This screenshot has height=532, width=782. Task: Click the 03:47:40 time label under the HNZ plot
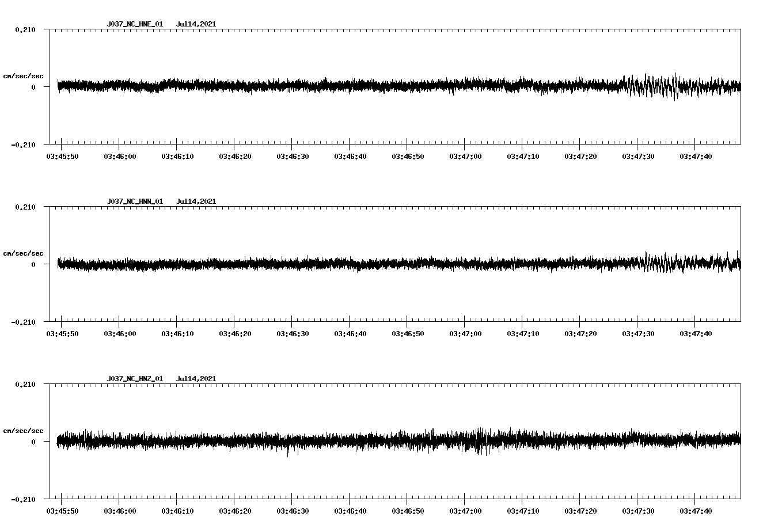pyautogui.click(x=696, y=511)
